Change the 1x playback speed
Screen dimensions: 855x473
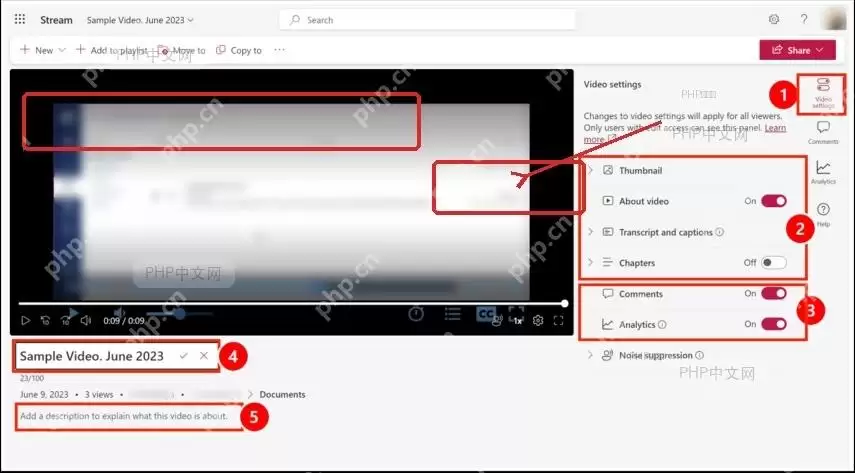[517, 321]
